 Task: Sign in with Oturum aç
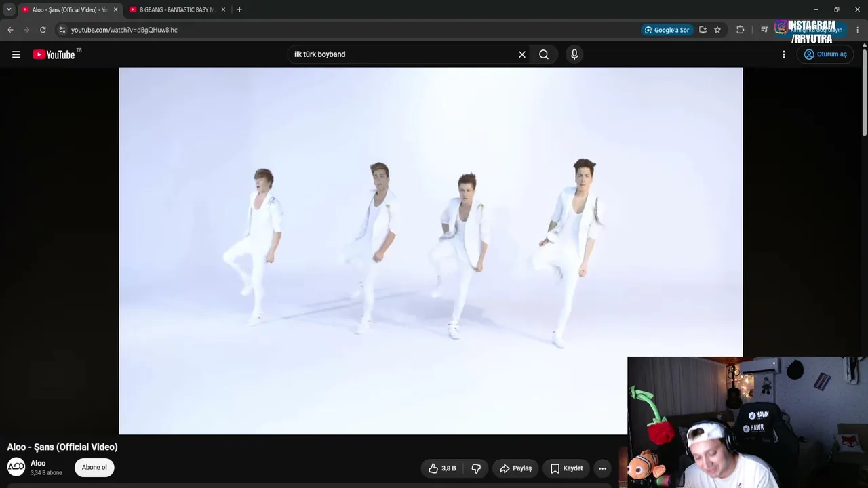pyautogui.click(x=825, y=54)
